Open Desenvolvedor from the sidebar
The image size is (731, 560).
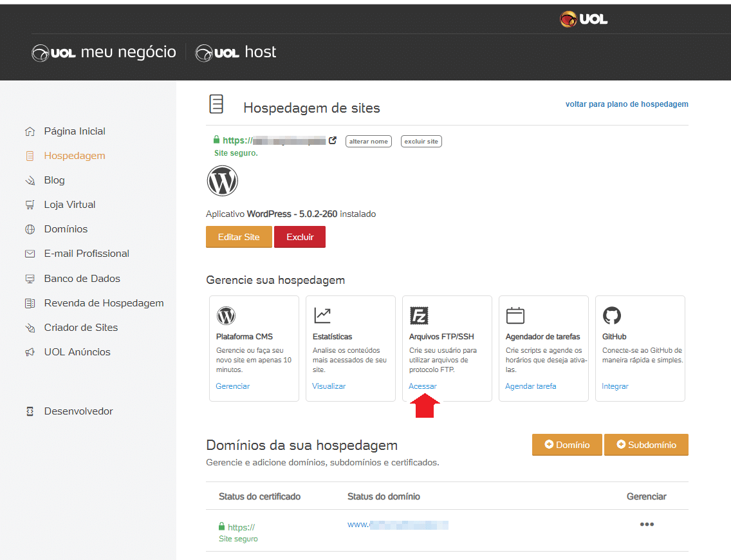[x=79, y=411]
